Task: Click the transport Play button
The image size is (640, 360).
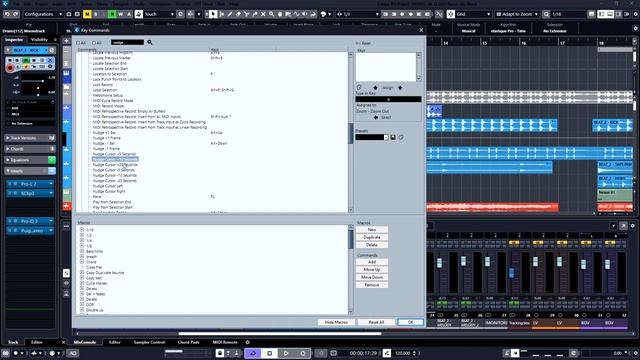Action: tap(286, 353)
